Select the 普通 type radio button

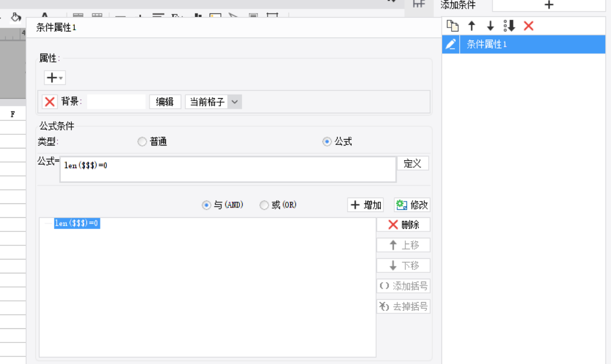142,141
